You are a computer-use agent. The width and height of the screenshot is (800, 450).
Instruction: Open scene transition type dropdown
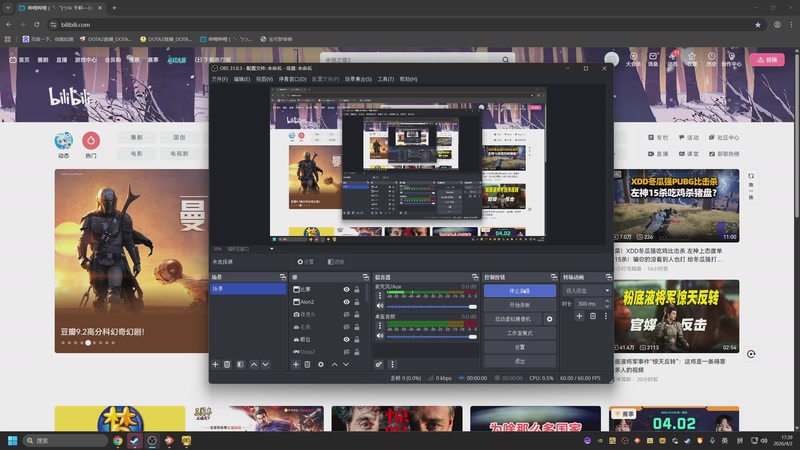(587, 290)
